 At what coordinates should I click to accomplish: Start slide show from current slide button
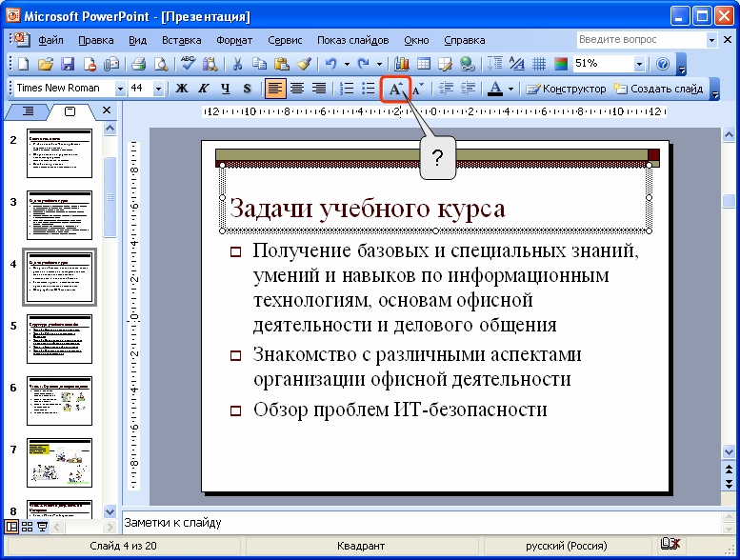point(42,527)
